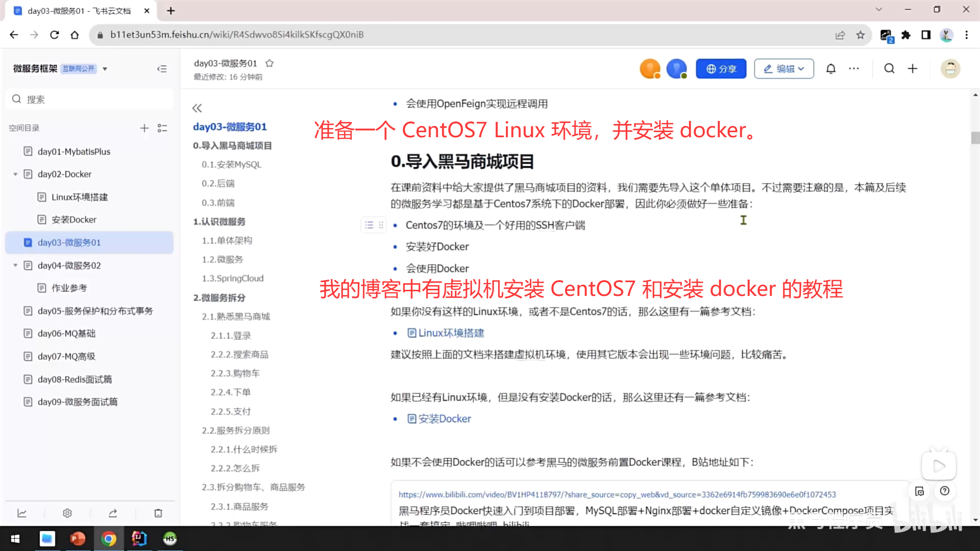The height and width of the screenshot is (551, 980).
Task: Collapse the document outline panel
Action: point(198,108)
